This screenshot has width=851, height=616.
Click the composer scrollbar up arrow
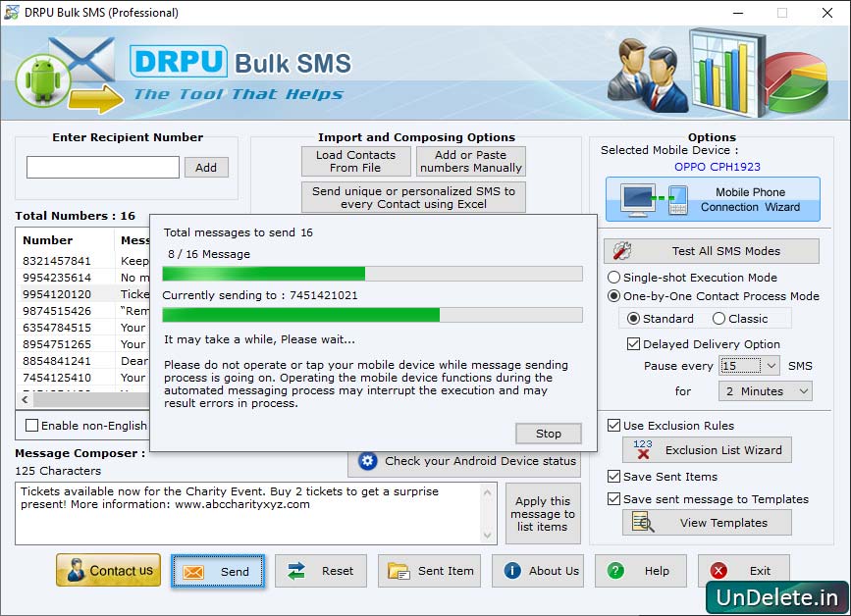click(x=488, y=492)
